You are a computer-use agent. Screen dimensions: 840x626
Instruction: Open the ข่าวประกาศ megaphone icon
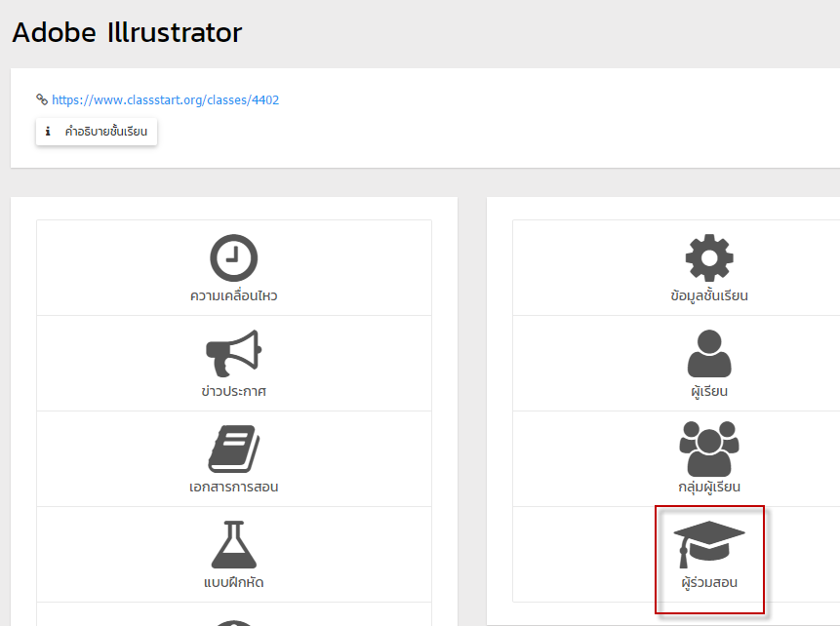[233, 353]
